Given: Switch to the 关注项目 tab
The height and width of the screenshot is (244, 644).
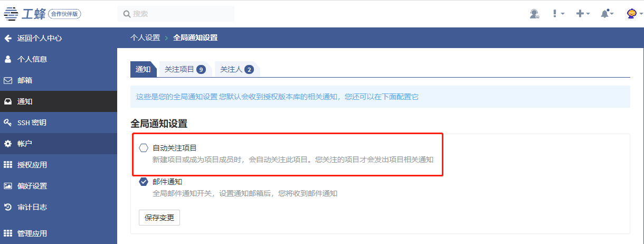Looking at the screenshot, I should click(185, 69).
